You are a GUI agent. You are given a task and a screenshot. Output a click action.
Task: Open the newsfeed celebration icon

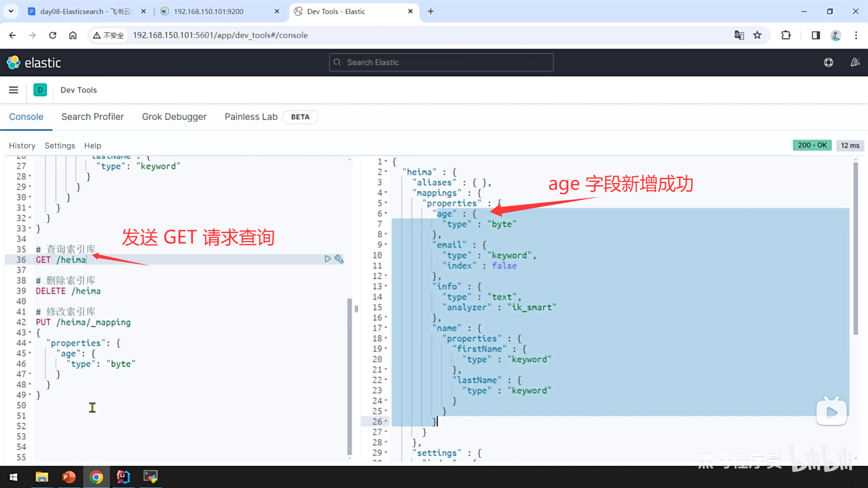click(x=855, y=62)
